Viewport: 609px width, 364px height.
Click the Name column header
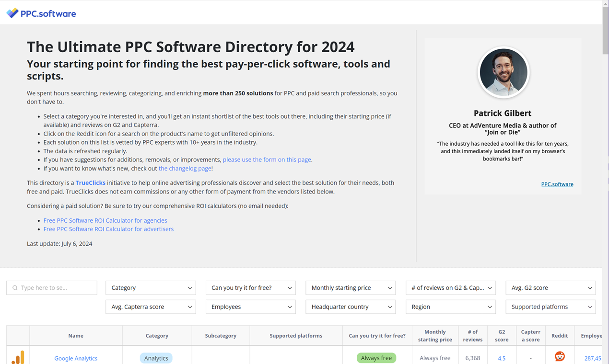point(76,336)
